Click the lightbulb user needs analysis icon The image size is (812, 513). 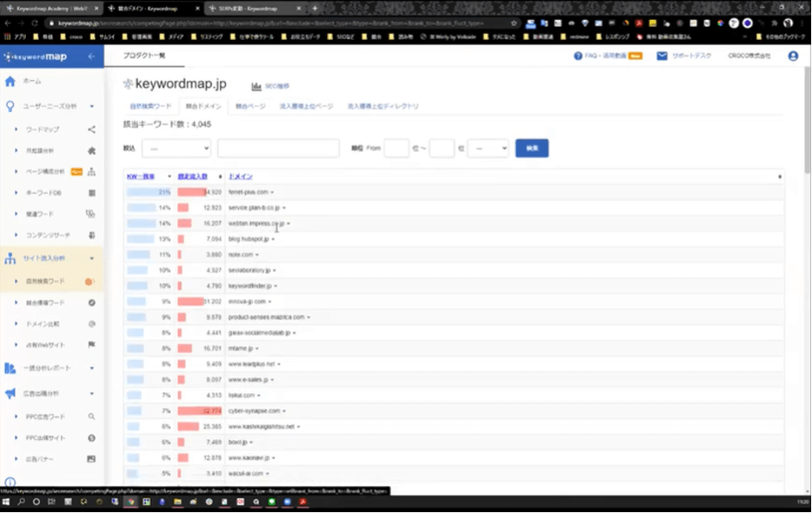tap(9, 106)
